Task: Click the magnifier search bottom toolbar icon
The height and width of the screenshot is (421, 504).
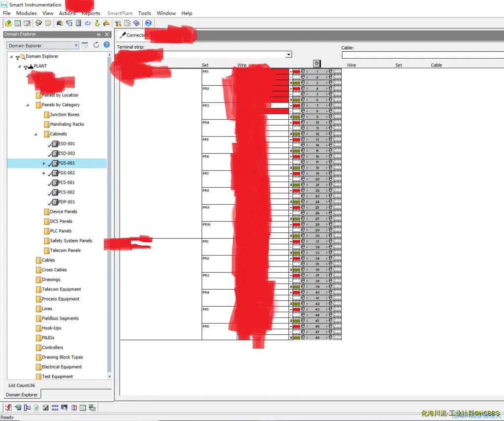Action: click(x=64, y=408)
